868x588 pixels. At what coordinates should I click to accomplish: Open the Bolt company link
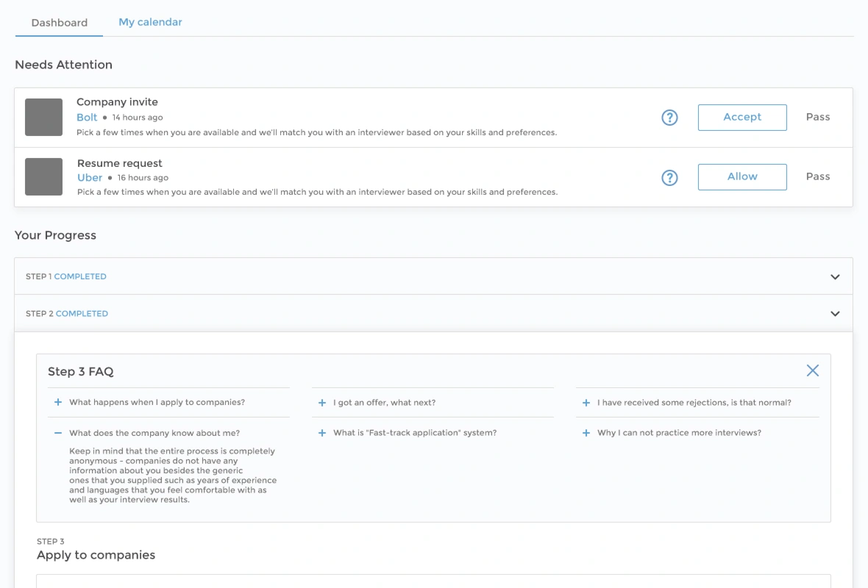pos(87,118)
